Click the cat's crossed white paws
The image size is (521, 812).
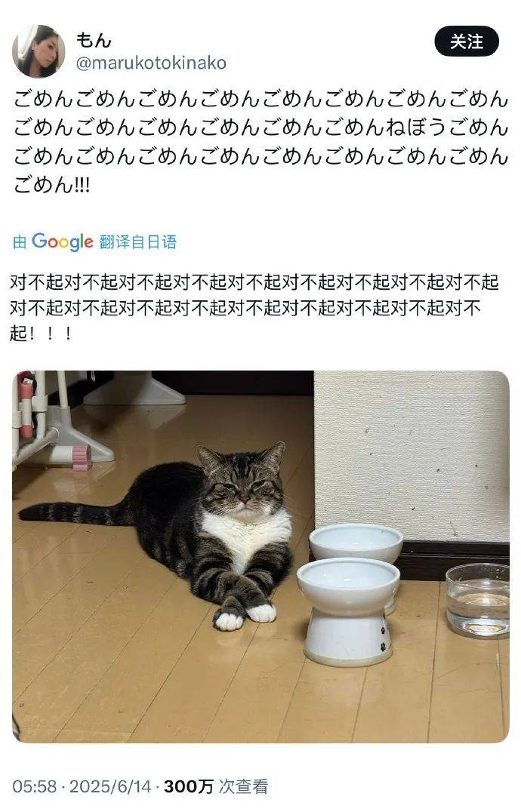(245, 615)
